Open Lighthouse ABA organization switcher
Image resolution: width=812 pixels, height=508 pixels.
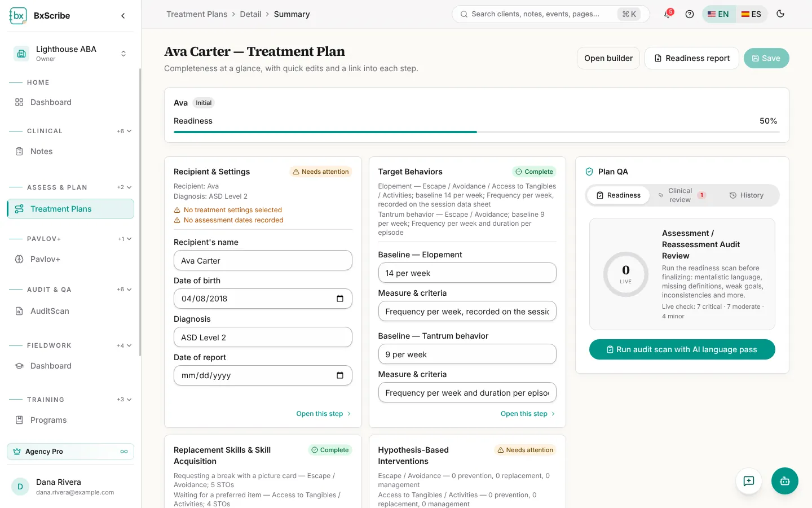(x=70, y=54)
